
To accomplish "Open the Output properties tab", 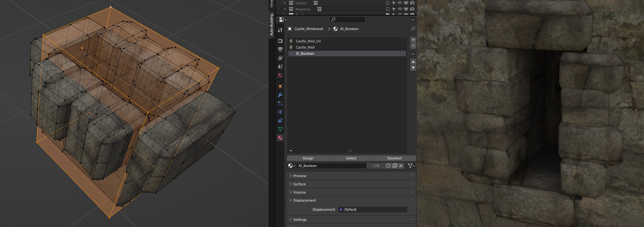I will [x=280, y=49].
